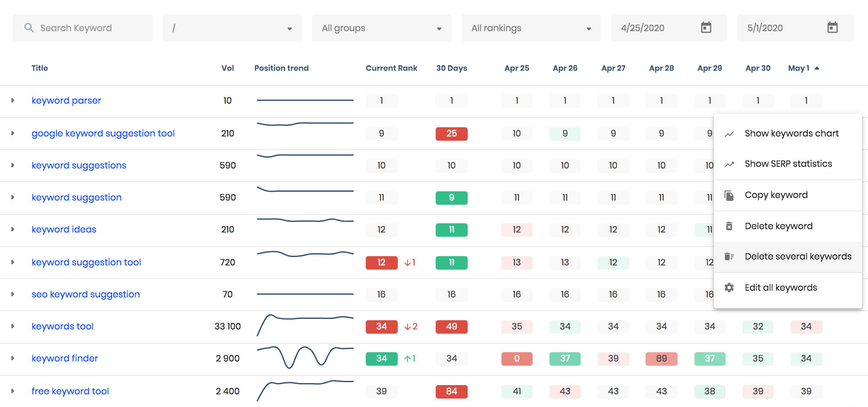This screenshot has height=407, width=868.
Task: Open google keyword suggestion tool link
Action: click(103, 134)
